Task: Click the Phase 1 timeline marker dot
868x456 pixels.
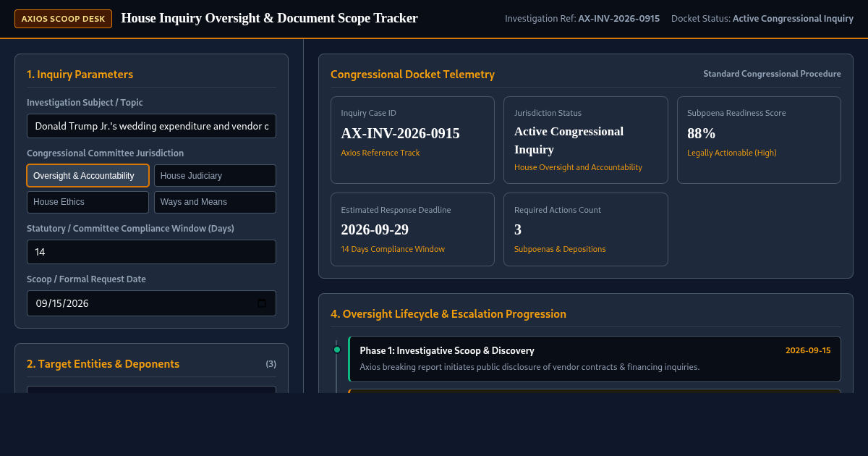Action: pyautogui.click(x=336, y=350)
